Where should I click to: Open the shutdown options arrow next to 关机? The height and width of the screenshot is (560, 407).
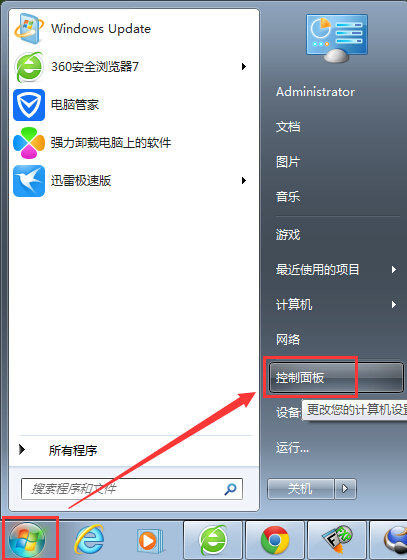coord(345,488)
